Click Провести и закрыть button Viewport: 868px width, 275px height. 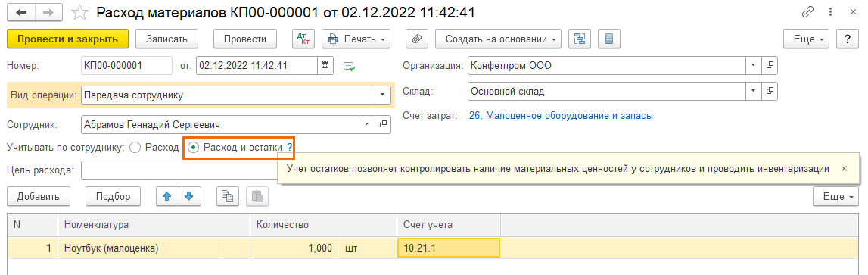(67, 39)
